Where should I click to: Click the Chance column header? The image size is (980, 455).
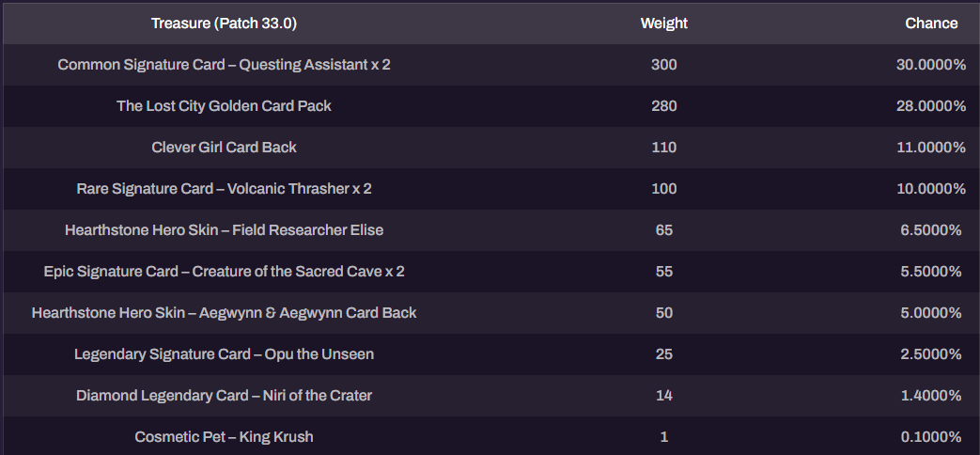tap(931, 24)
